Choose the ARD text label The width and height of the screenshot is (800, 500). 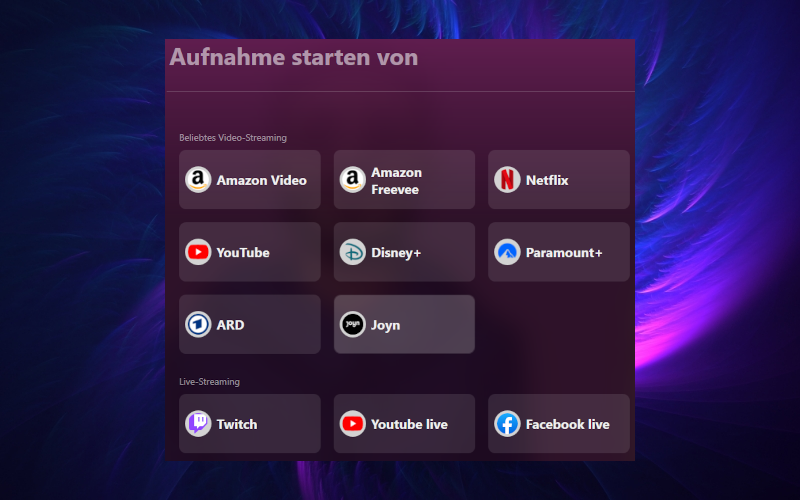[x=230, y=325]
